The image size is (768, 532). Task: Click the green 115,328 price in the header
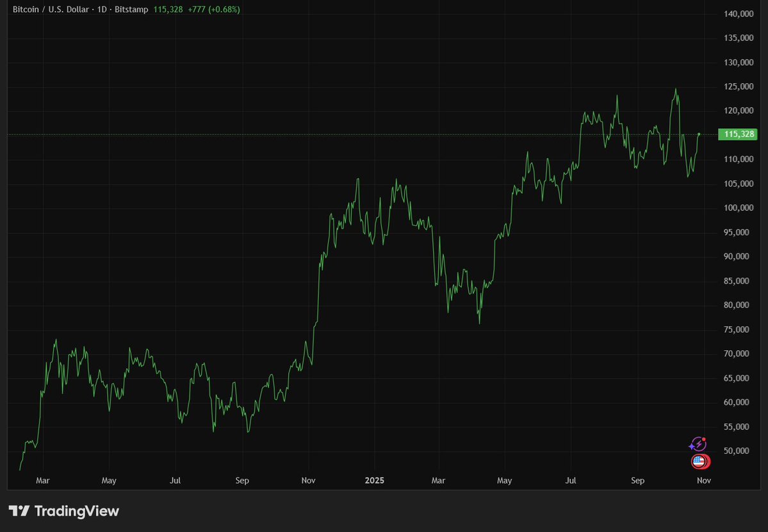click(x=168, y=10)
